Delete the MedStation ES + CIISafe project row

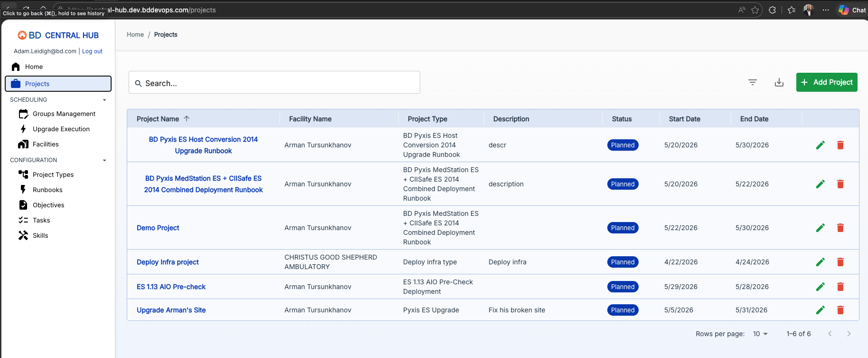pos(840,184)
